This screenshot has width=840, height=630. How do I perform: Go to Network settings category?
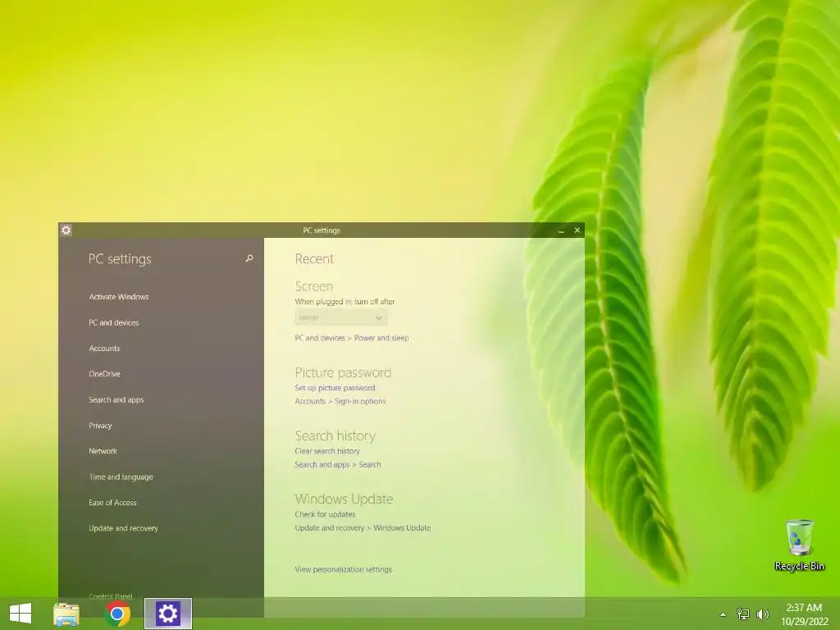click(x=103, y=451)
